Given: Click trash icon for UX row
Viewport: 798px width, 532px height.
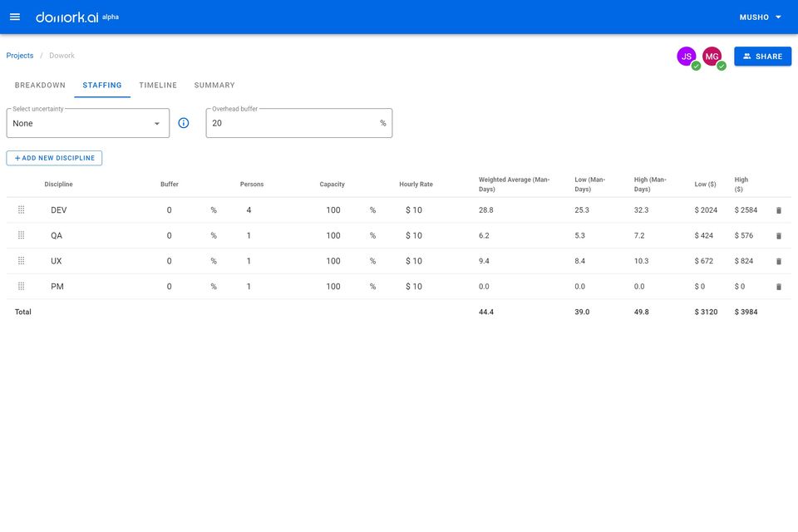Looking at the screenshot, I should pyautogui.click(x=779, y=261).
